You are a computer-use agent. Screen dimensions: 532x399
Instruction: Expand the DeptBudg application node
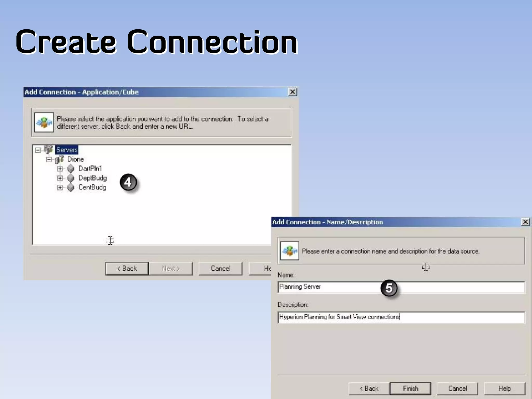click(x=60, y=178)
